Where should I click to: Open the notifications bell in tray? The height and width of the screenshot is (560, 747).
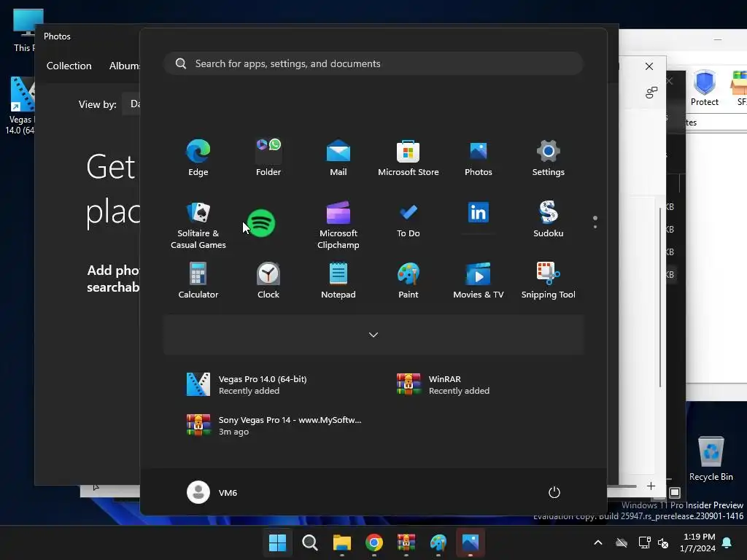(x=727, y=542)
